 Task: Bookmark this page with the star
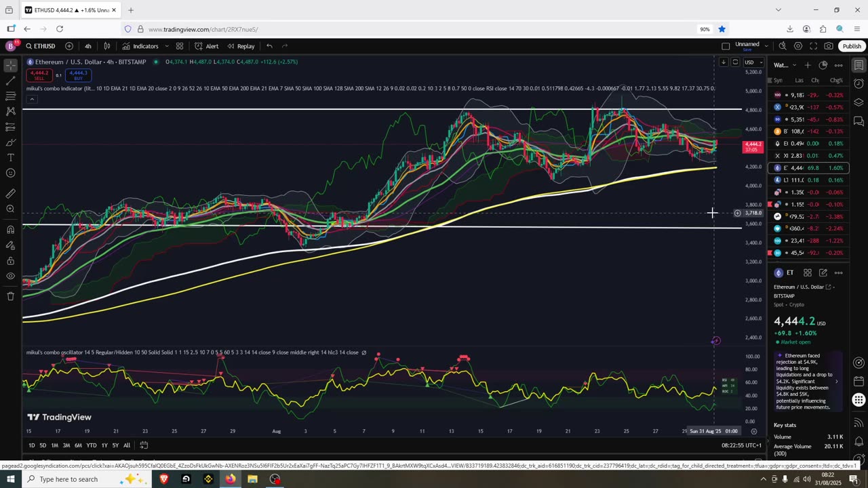[722, 29]
